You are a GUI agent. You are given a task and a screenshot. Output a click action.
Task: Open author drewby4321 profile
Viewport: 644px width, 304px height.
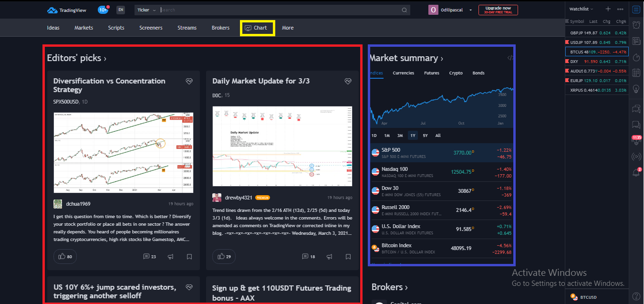[238, 198]
